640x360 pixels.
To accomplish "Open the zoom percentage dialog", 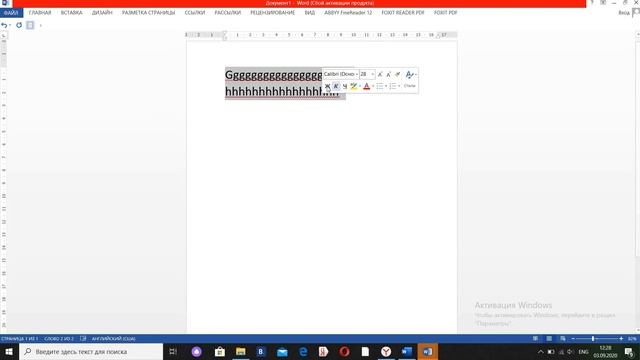I will pyautogui.click(x=632, y=339).
